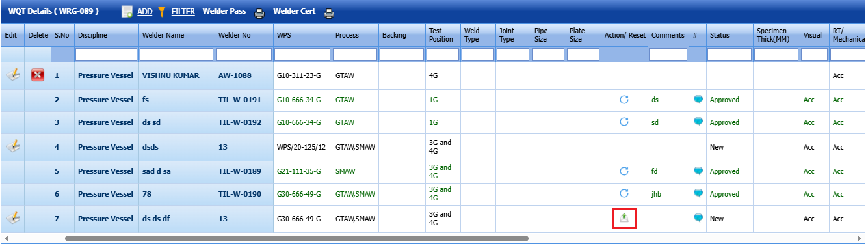Sort by Welder No column header
This screenshot has height=246, width=868.
(x=234, y=35)
